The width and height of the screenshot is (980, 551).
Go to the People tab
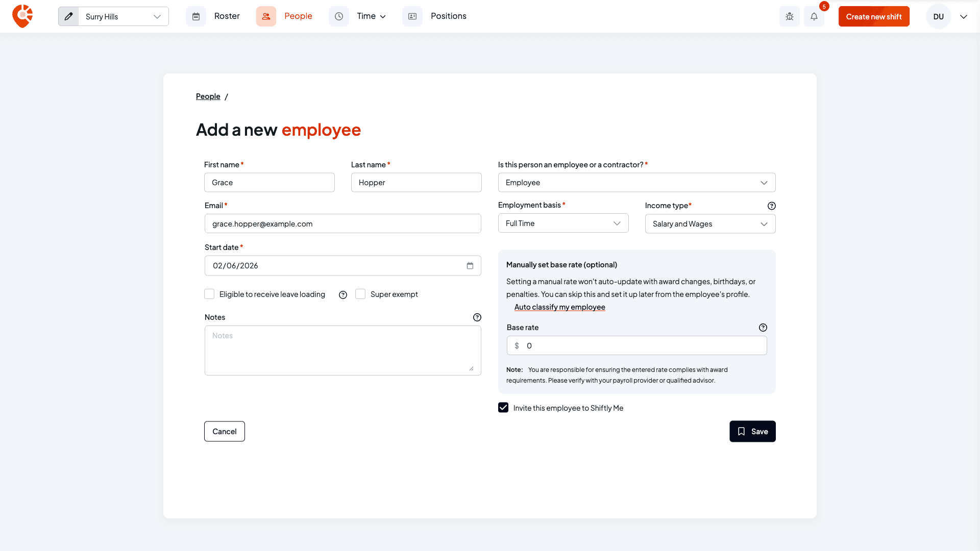tap(298, 16)
